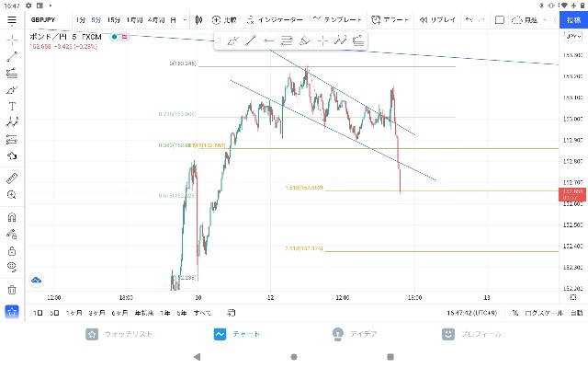Select the brush drawing tool in left sidebar
This screenshot has height=368, width=588.
click(x=12, y=90)
